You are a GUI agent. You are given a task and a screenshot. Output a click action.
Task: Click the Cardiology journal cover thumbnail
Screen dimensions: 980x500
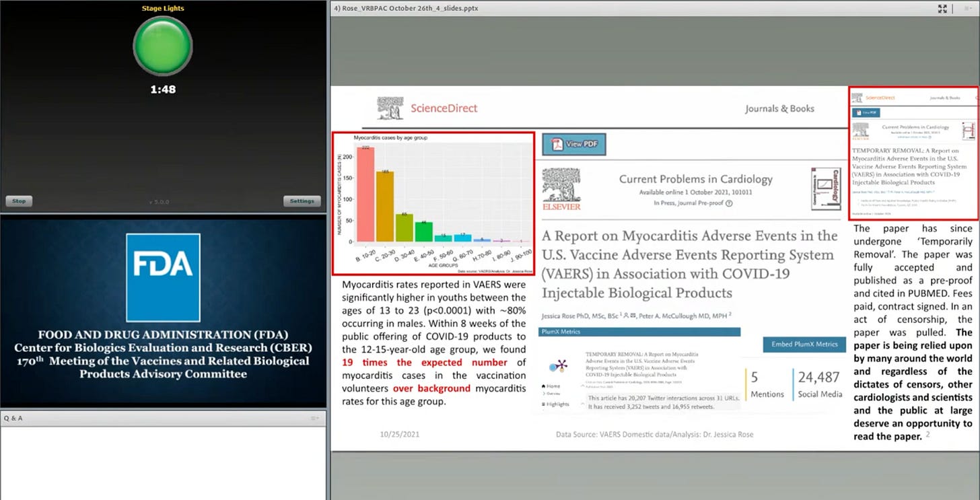click(825, 188)
